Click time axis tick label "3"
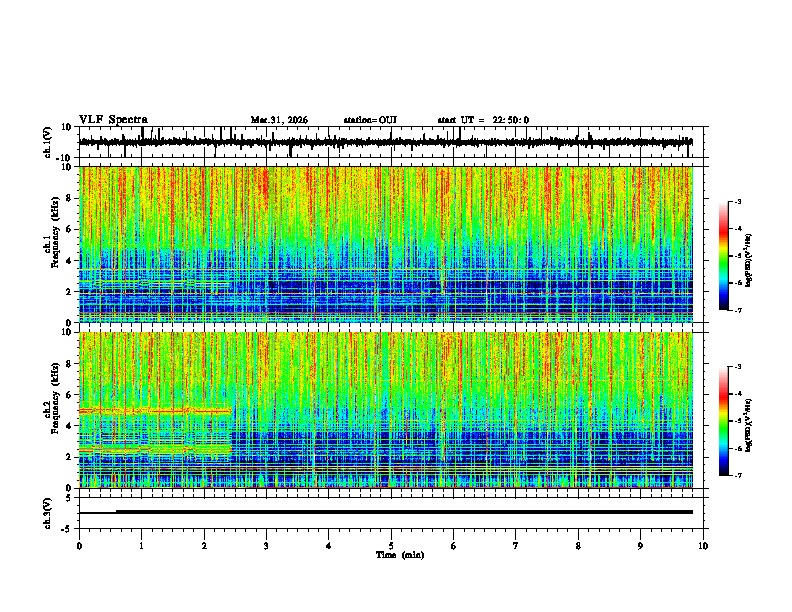Viewport: 792px width, 612px height. coord(266,546)
